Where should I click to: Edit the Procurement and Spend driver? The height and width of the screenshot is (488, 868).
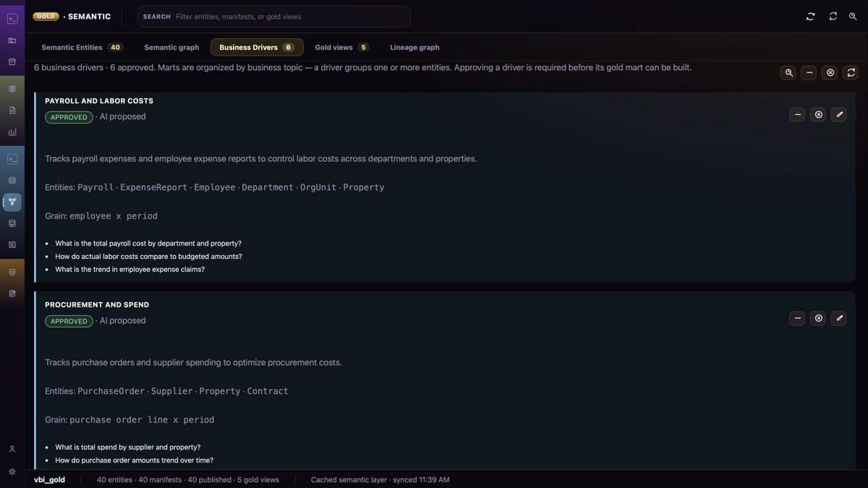coord(839,318)
